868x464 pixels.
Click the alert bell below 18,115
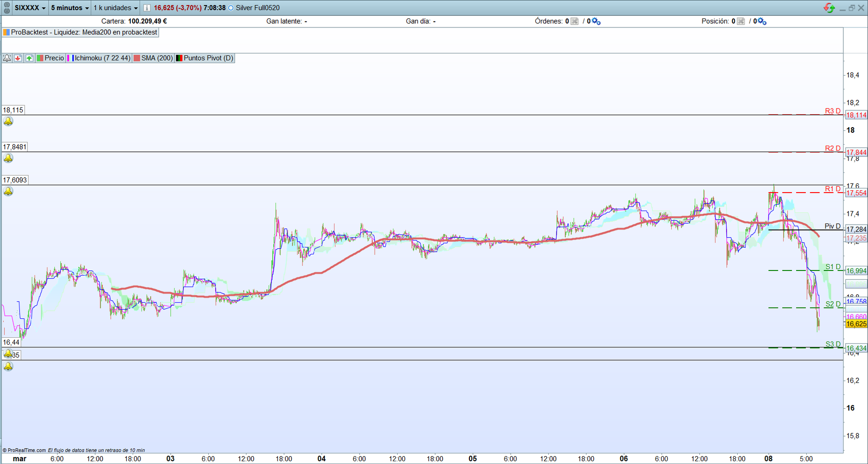(8, 122)
